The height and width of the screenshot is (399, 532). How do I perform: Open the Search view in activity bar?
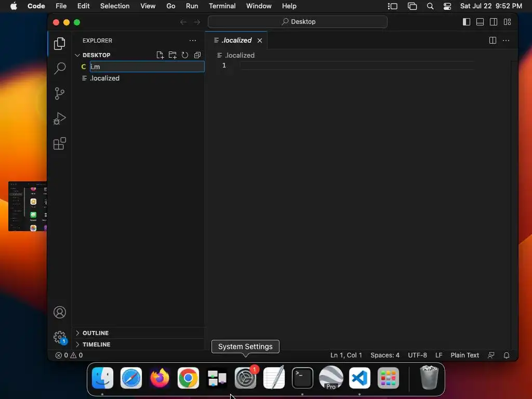point(59,68)
